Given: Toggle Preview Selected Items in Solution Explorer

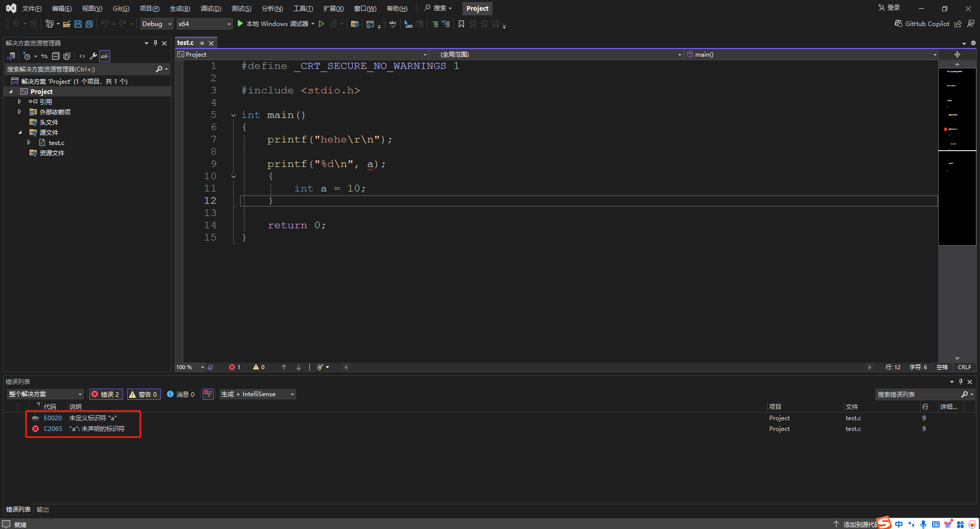Looking at the screenshot, I should tap(104, 56).
